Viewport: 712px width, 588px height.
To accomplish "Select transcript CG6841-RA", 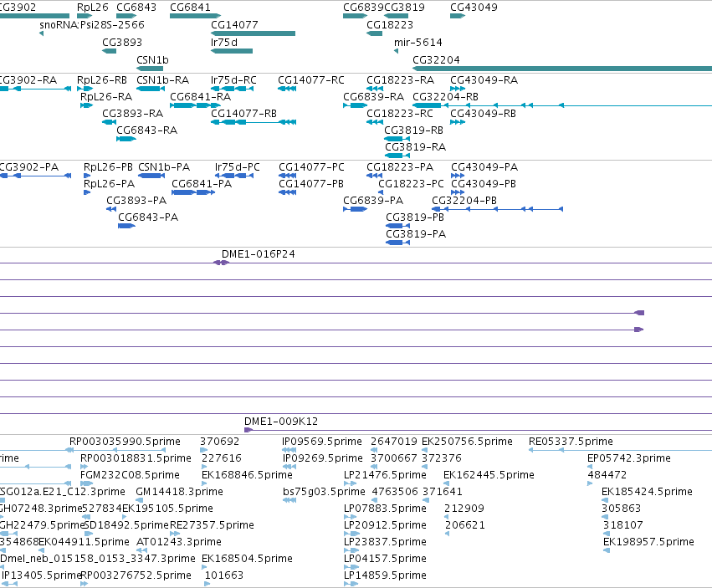I will (x=200, y=97).
